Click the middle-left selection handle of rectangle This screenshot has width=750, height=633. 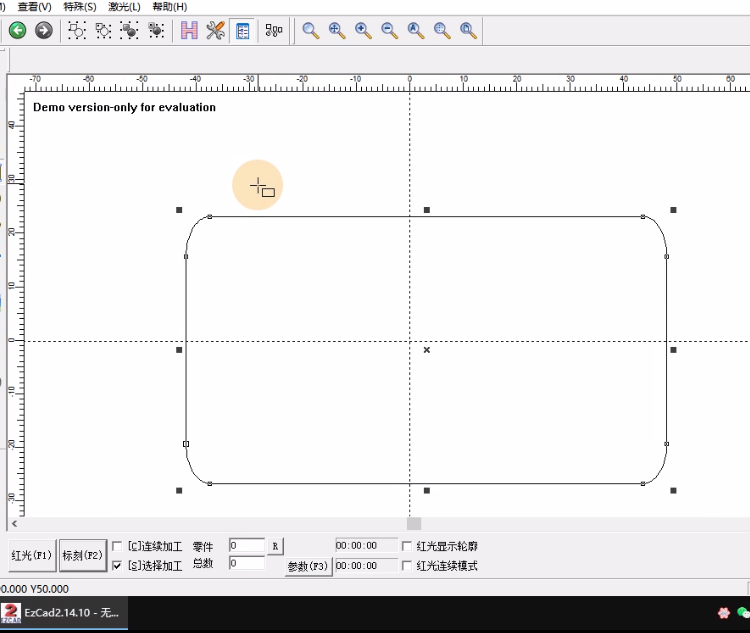(x=179, y=350)
